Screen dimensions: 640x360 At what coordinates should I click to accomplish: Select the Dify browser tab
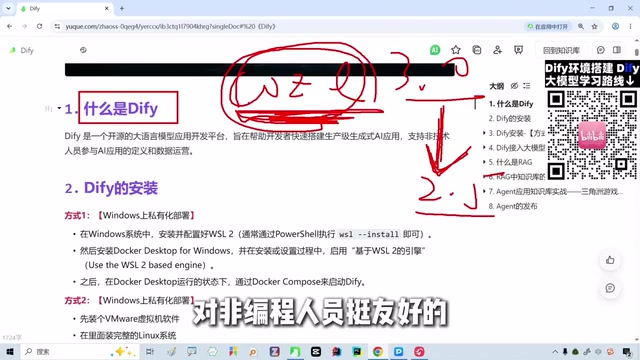(65, 8)
